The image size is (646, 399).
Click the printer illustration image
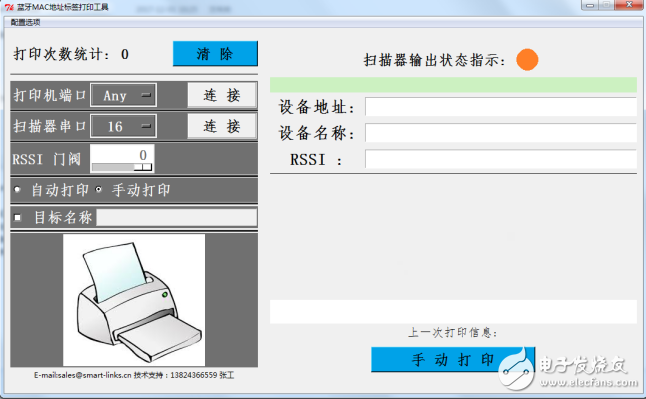pos(134,300)
